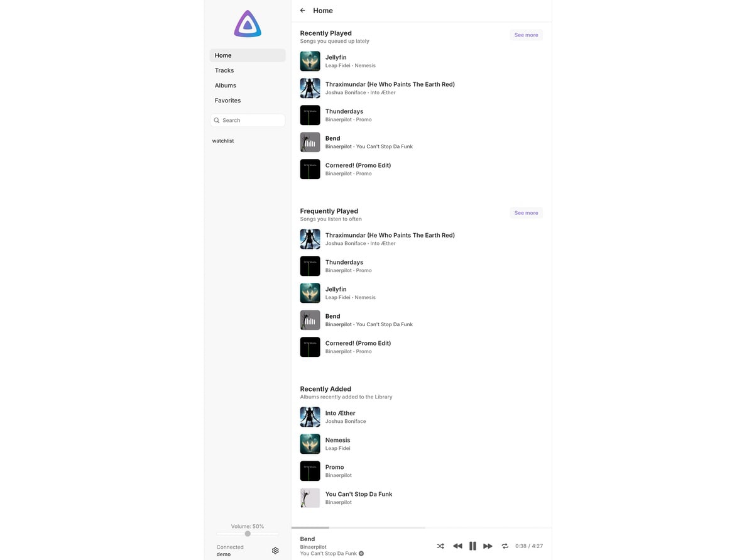Open the Nemesis album cover under Recently Added
The width and height of the screenshot is (754, 560).
tap(310, 444)
